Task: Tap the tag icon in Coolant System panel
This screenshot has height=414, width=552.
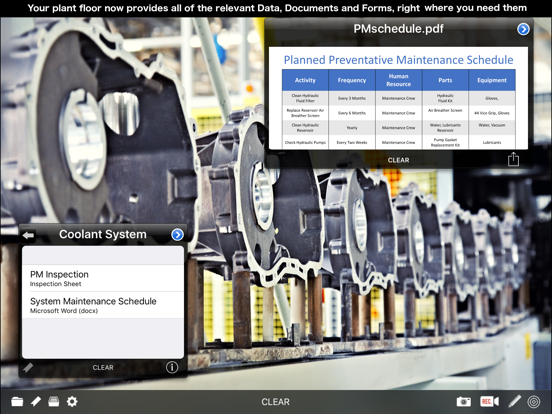Action: [x=28, y=368]
